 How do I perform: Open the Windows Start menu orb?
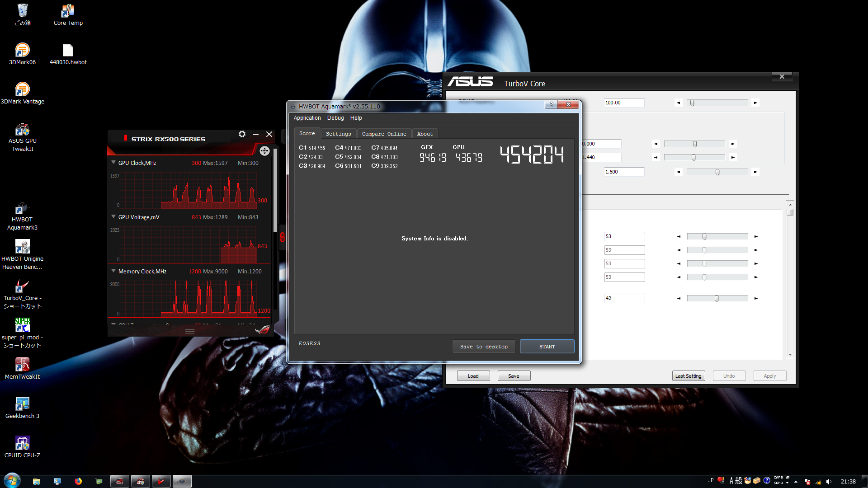[x=12, y=480]
